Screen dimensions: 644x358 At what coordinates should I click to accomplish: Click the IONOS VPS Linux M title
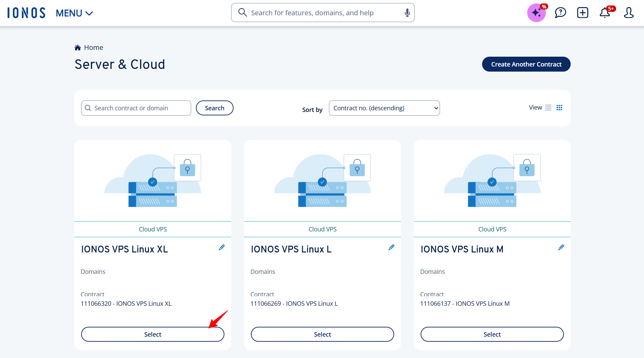(462, 249)
